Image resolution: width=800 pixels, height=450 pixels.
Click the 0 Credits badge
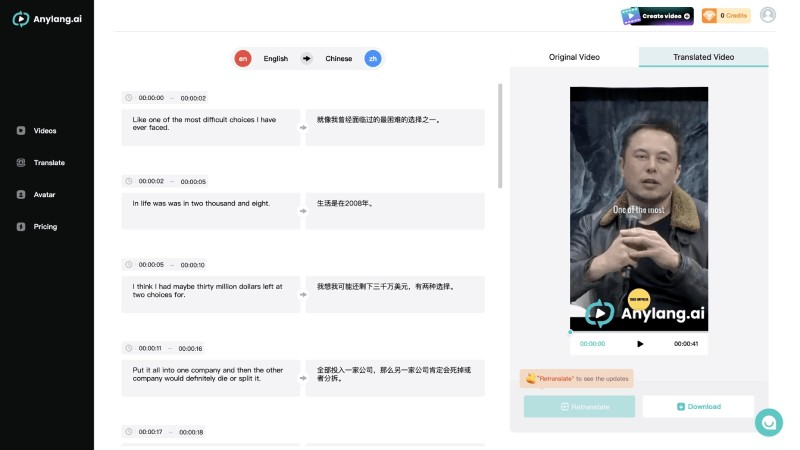click(725, 16)
